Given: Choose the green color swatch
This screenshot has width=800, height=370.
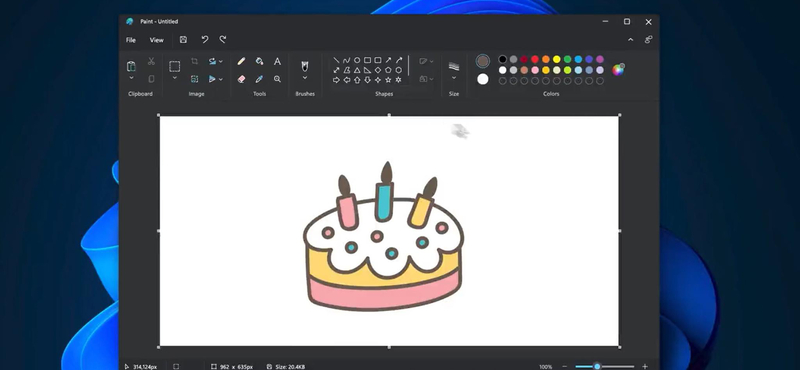Looking at the screenshot, I should (567, 59).
